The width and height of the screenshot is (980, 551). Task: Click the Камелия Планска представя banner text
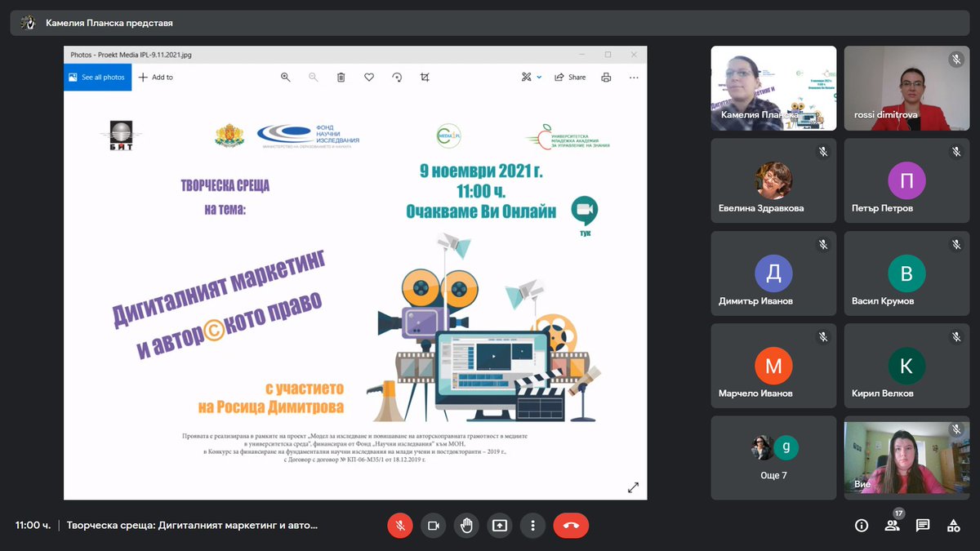click(x=109, y=23)
